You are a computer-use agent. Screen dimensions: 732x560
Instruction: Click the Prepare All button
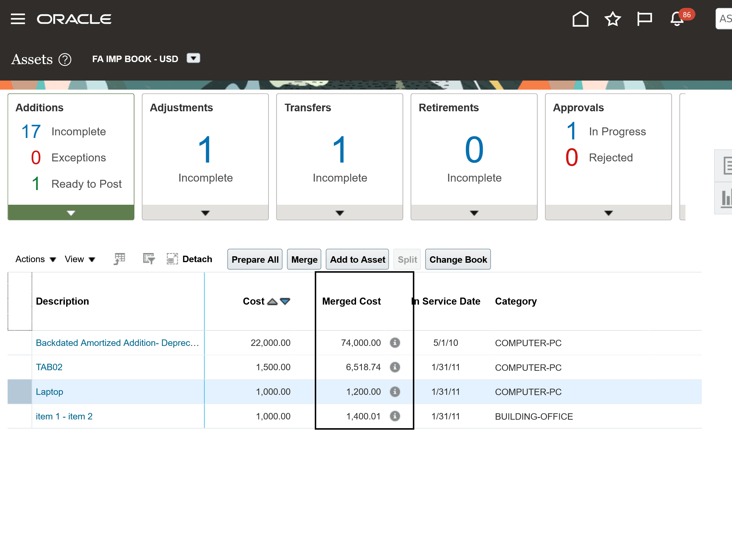click(x=255, y=259)
